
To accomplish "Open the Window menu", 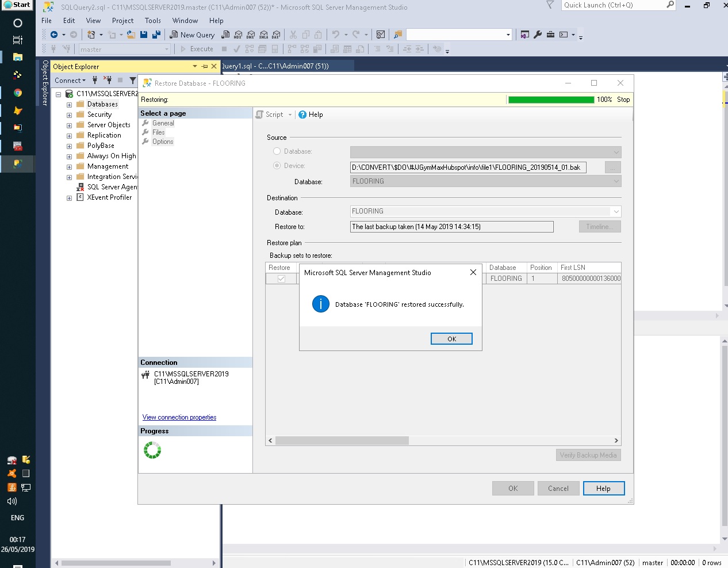I will 185,21.
